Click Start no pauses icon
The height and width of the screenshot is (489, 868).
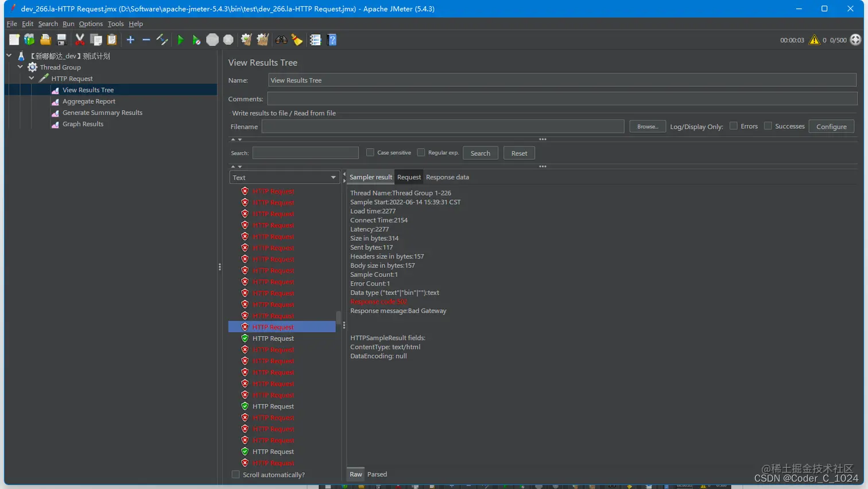[x=196, y=40]
